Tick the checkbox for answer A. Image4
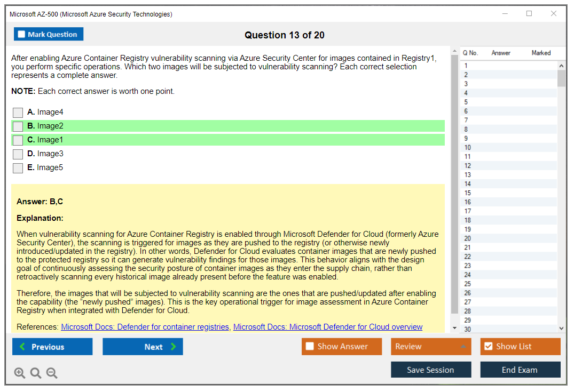Viewport: 574px width, 392px height. 18,113
